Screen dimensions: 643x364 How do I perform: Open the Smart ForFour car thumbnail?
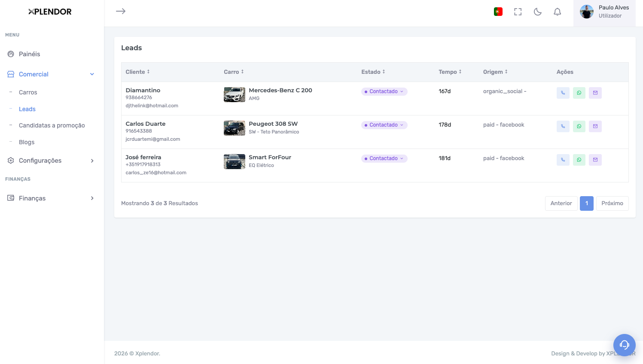click(235, 161)
